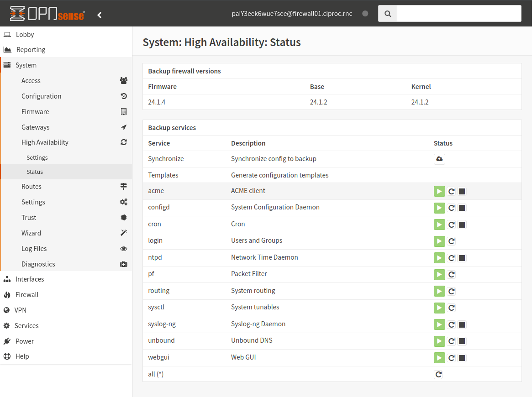Viewport: 532px width, 397px height.
Task: Start the pf Packet Filter service
Action: point(439,274)
